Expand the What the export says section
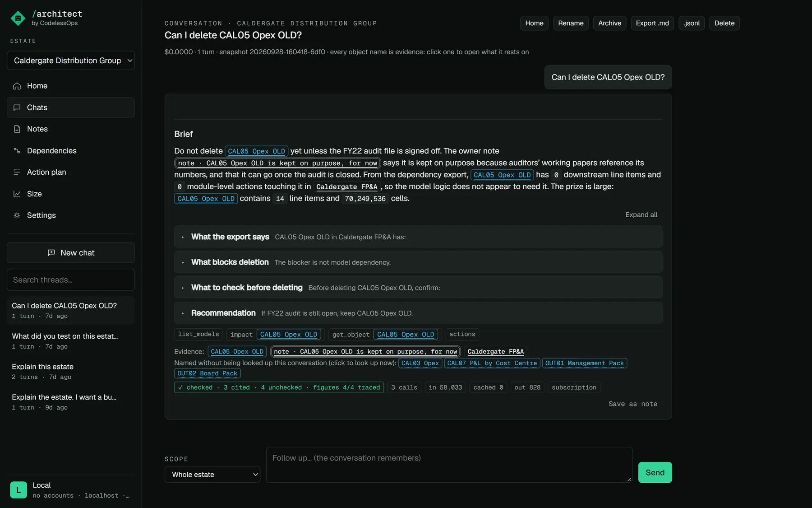 418,237
